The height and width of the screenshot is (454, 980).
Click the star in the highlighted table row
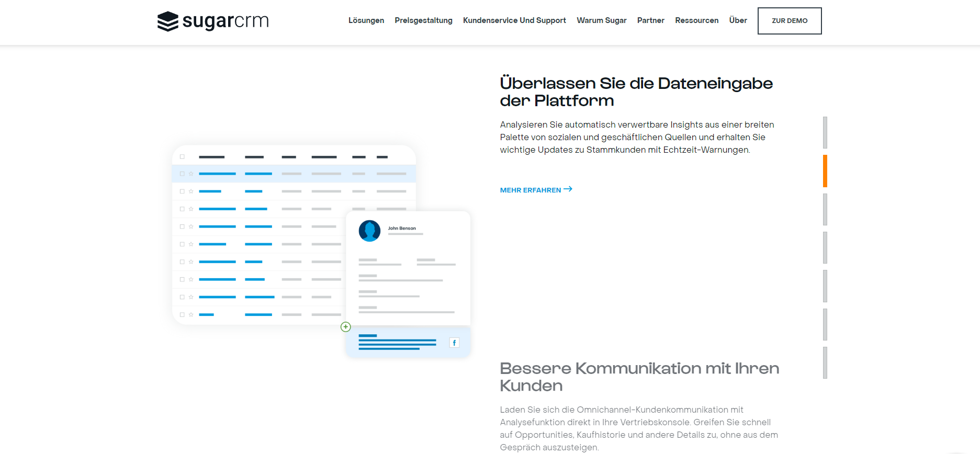(191, 174)
